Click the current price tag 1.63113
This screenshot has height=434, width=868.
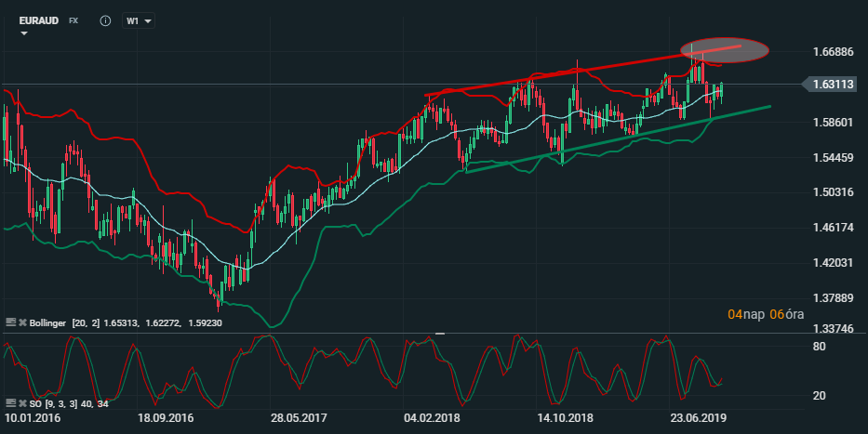click(830, 84)
